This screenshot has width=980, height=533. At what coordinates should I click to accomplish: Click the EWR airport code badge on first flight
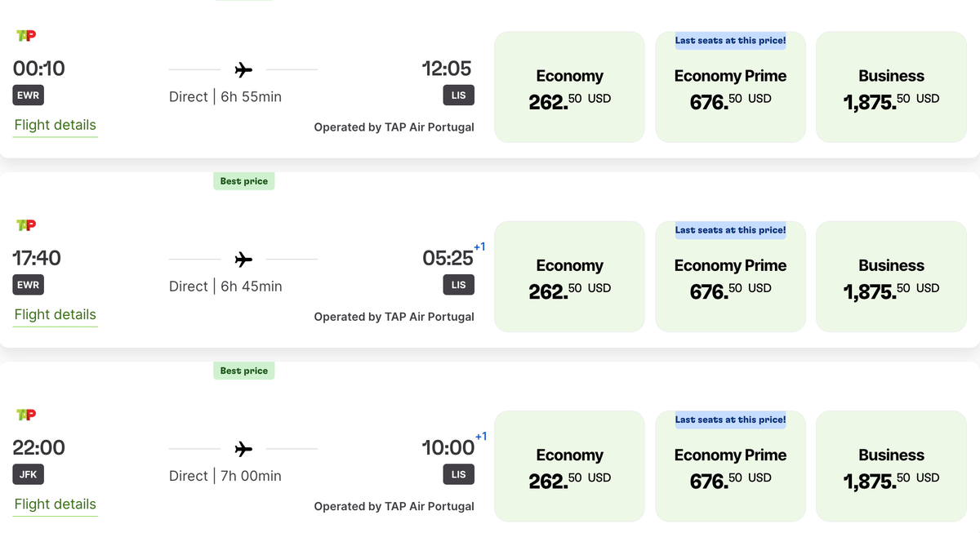point(28,95)
